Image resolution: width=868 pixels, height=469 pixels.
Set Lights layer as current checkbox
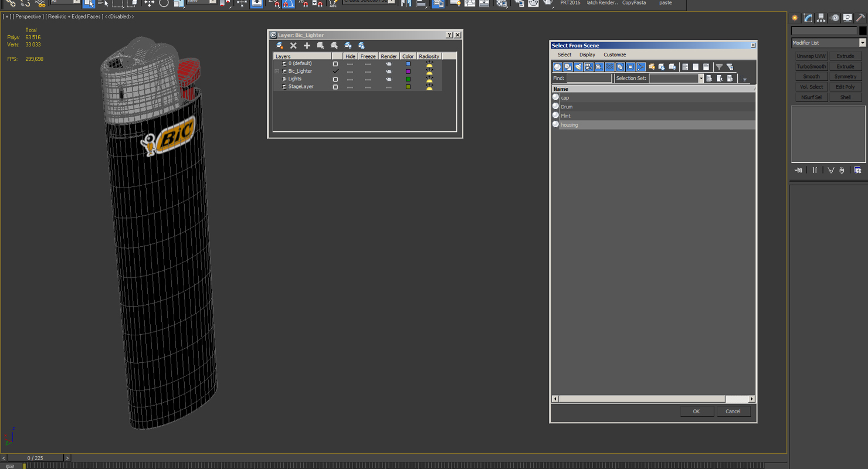(335, 79)
